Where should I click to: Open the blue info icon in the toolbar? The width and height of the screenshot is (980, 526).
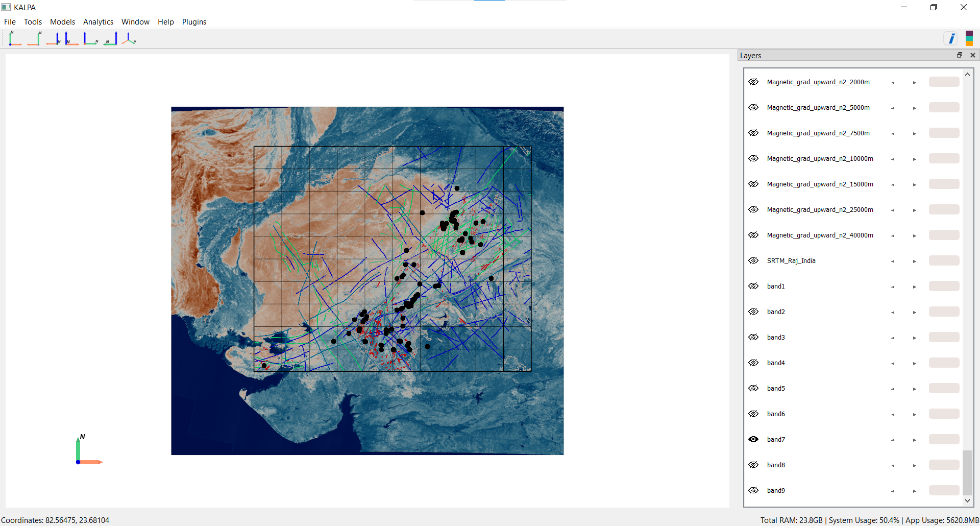[x=951, y=39]
